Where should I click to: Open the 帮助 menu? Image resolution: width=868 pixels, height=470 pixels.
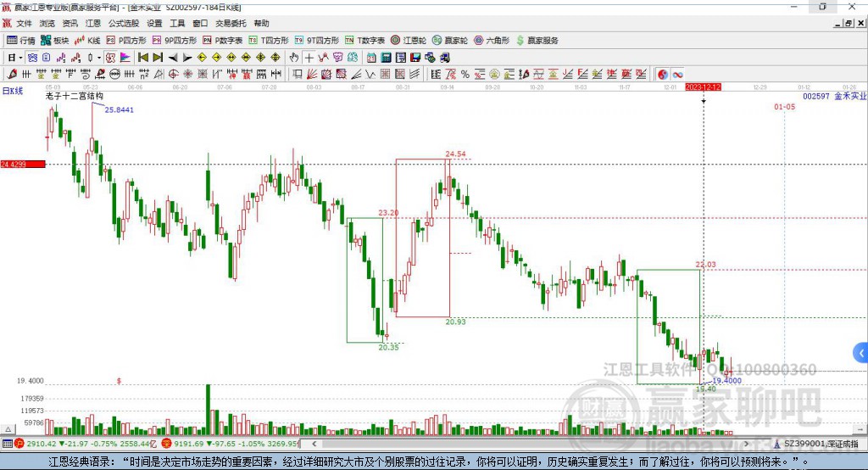[x=261, y=23]
